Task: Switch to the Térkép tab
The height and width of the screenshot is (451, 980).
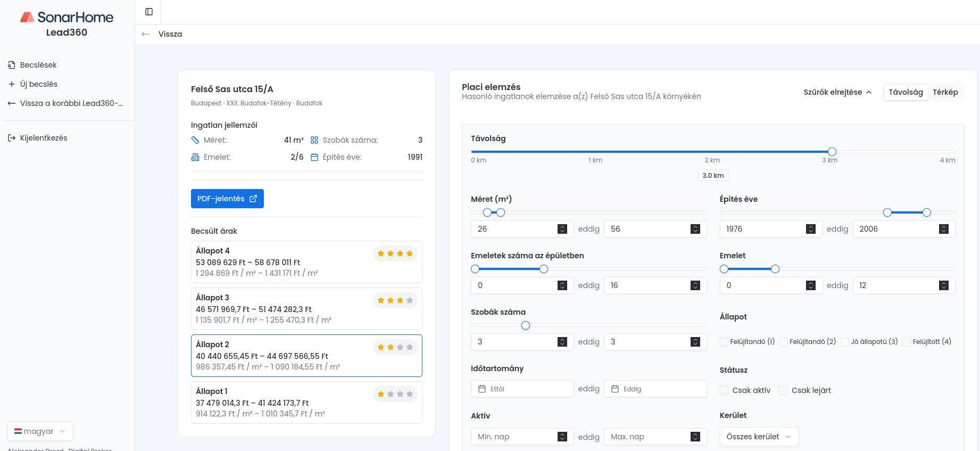Action: pos(945,92)
